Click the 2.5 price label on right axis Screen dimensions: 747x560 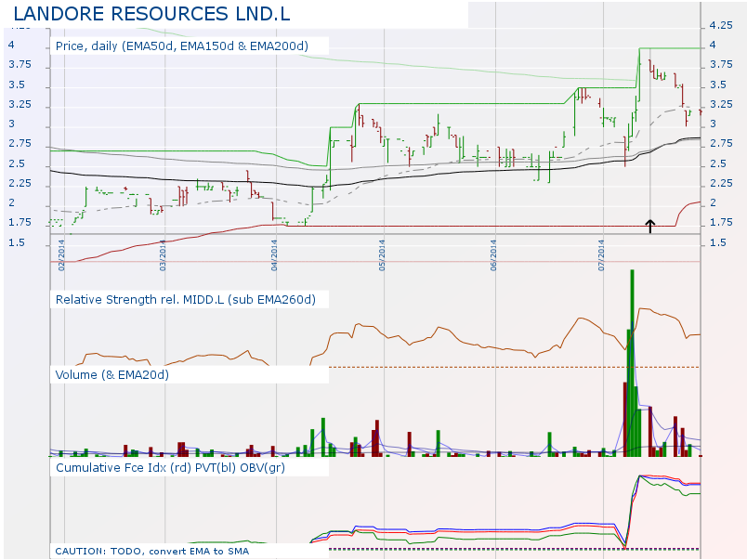tap(718, 163)
